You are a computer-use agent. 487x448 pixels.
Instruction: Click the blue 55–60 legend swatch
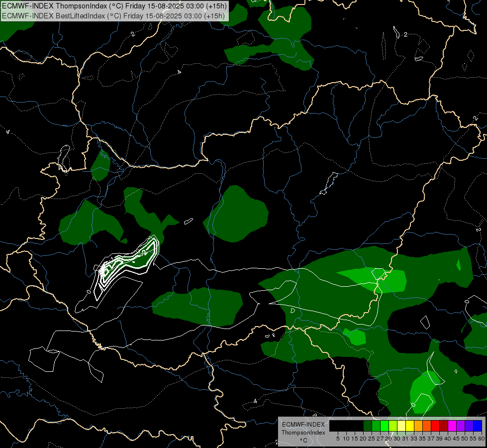click(x=478, y=426)
